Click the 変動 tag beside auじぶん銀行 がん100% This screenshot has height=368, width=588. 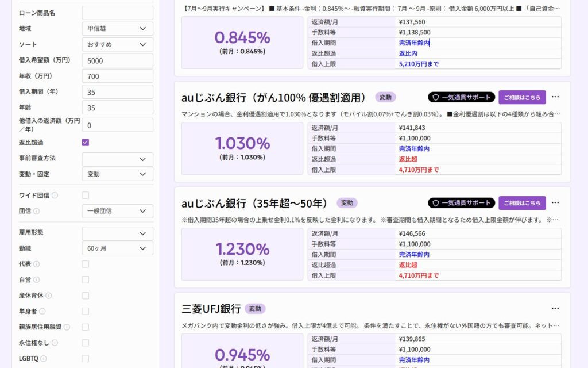[385, 97]
